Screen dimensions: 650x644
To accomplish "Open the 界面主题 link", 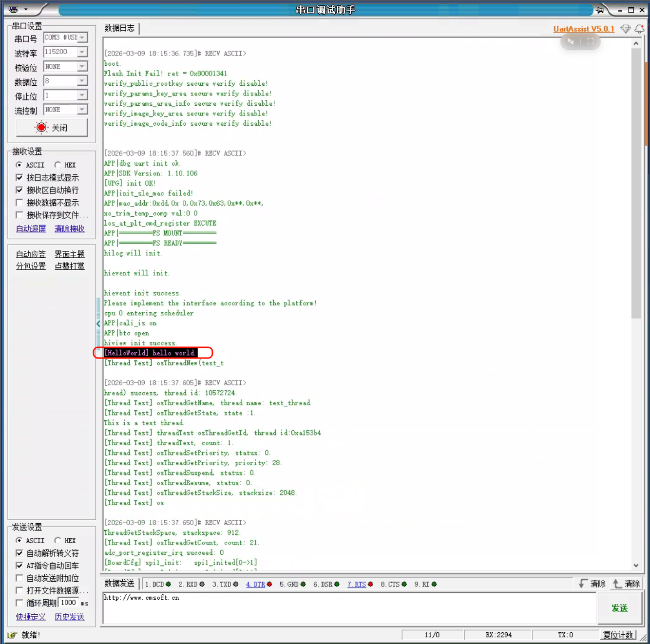I will (x=70, y=254).
